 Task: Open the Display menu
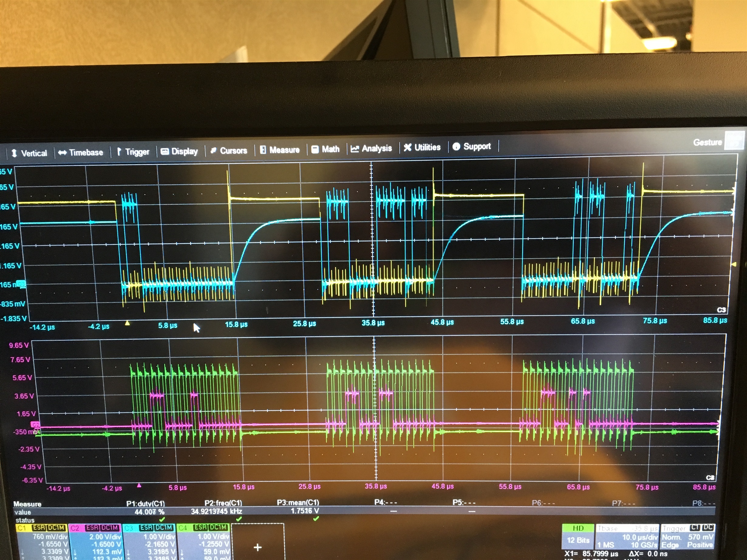(x=179, y=151)
